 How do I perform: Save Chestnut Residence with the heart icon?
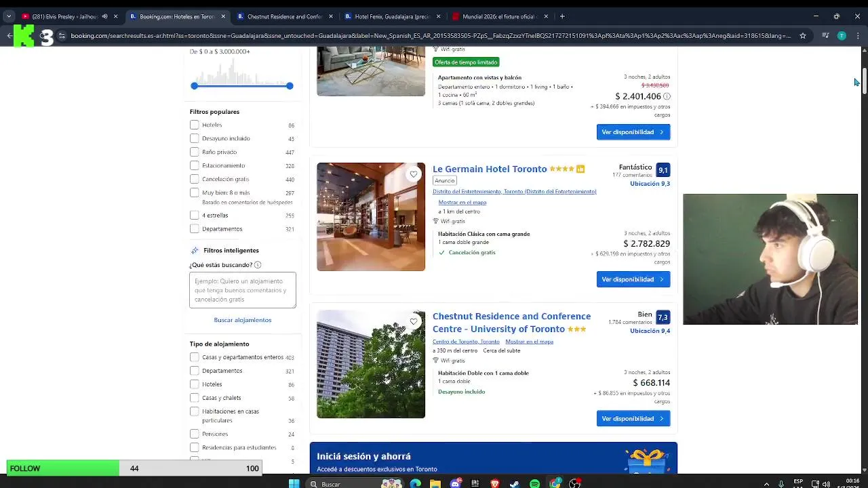414,321
